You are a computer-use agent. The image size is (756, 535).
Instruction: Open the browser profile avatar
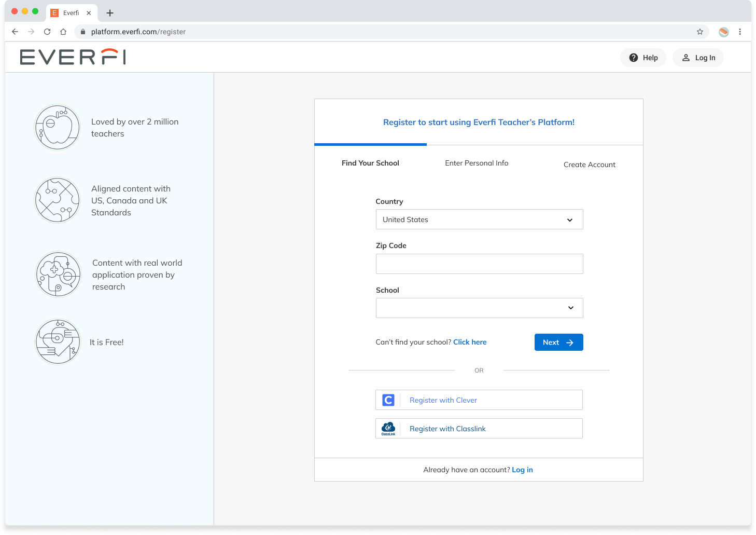[x=724, y=32]
